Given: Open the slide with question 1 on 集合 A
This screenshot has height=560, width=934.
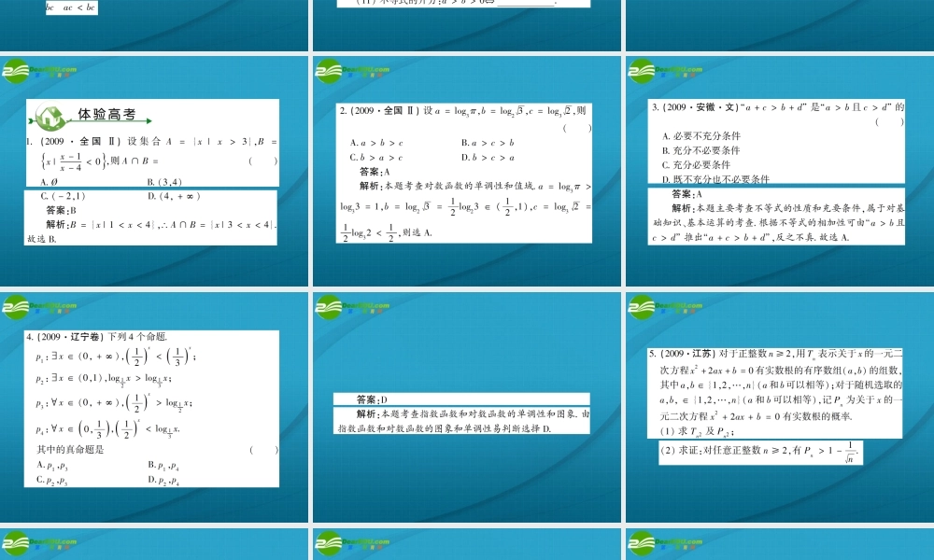Looking at the screenshot, I should pos(154,172).
